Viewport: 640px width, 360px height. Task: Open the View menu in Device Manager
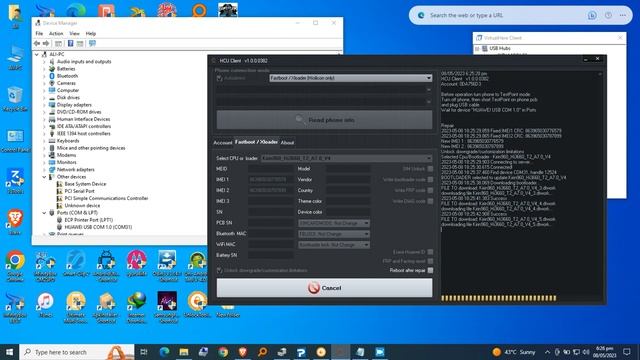coord(74,33)
